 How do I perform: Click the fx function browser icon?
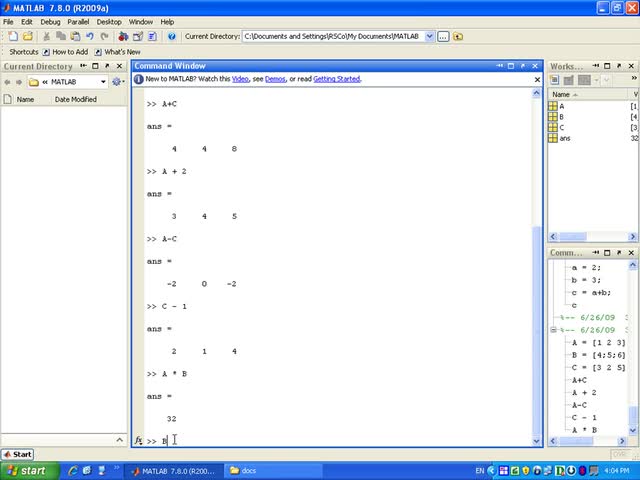pos(138,441)
